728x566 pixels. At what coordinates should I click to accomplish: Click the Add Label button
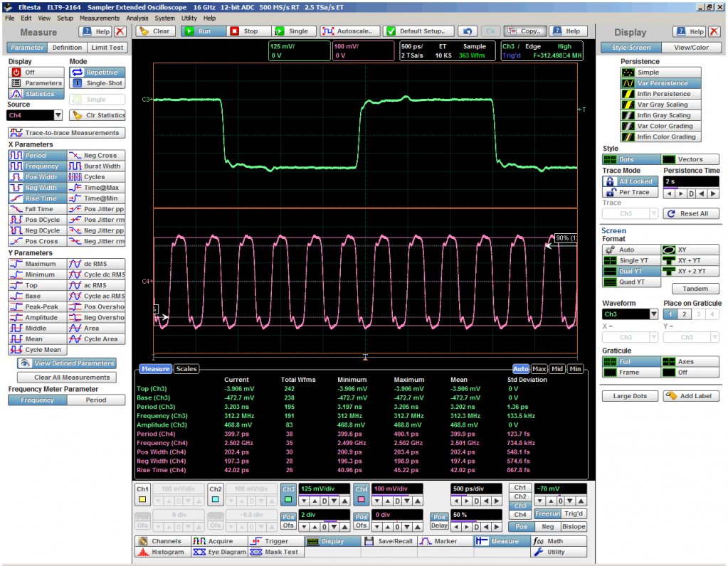(691, 396)
